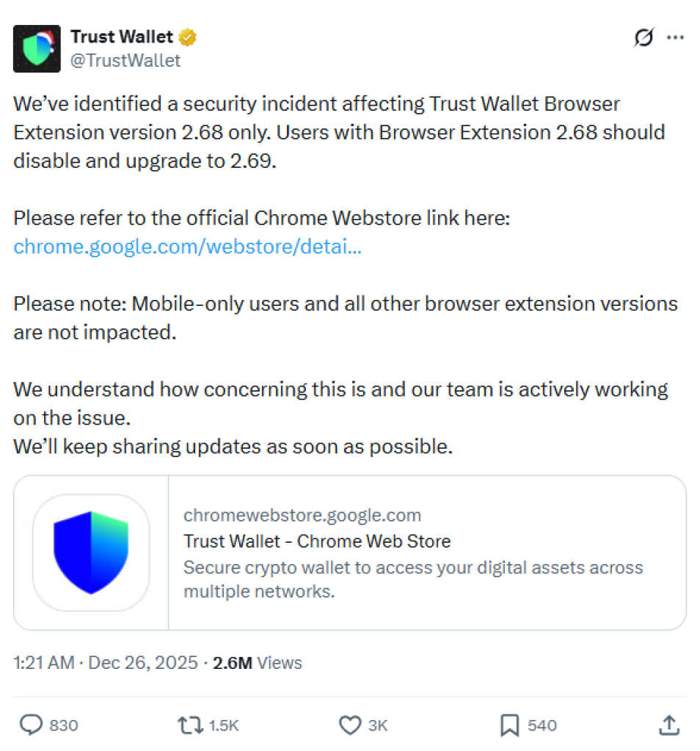Click the 2.6M Views count
Image resolution: width=700 pixels, height=751 pixels.
pyautogui.click(x=257, y=663)
